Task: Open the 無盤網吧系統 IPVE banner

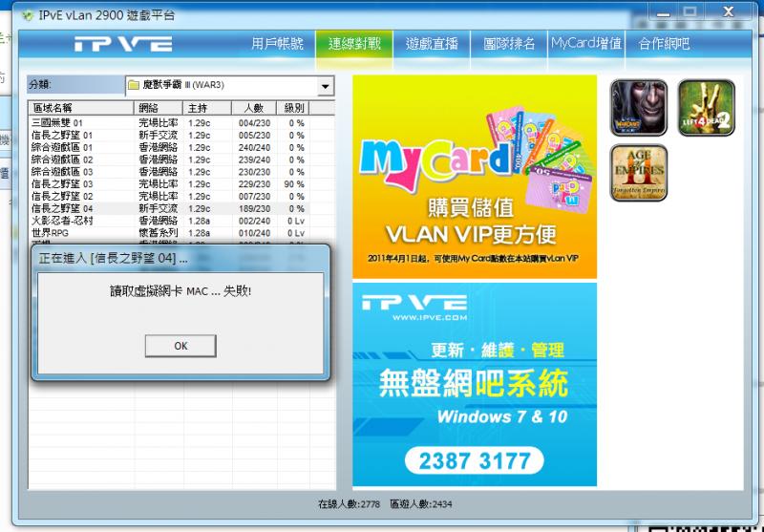Action: [475, 384]
